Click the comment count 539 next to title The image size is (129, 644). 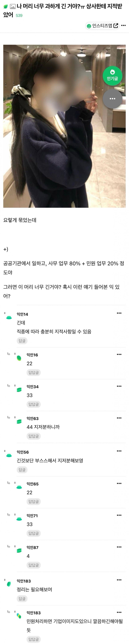(19, 15)
